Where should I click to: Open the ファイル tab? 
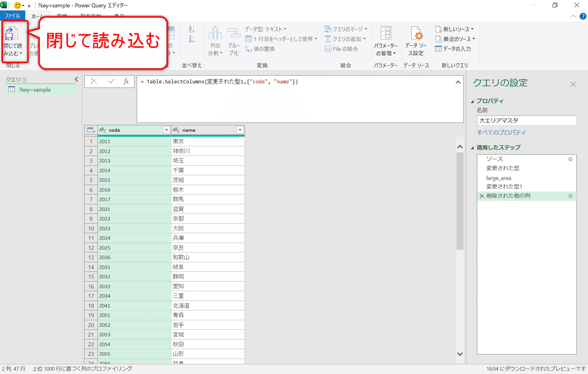12,16
